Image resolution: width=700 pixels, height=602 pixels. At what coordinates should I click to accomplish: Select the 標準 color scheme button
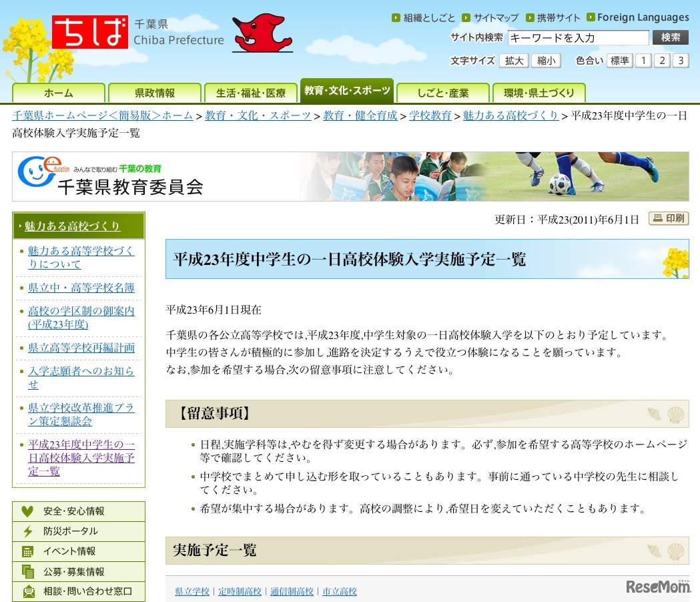coord(620,61)
